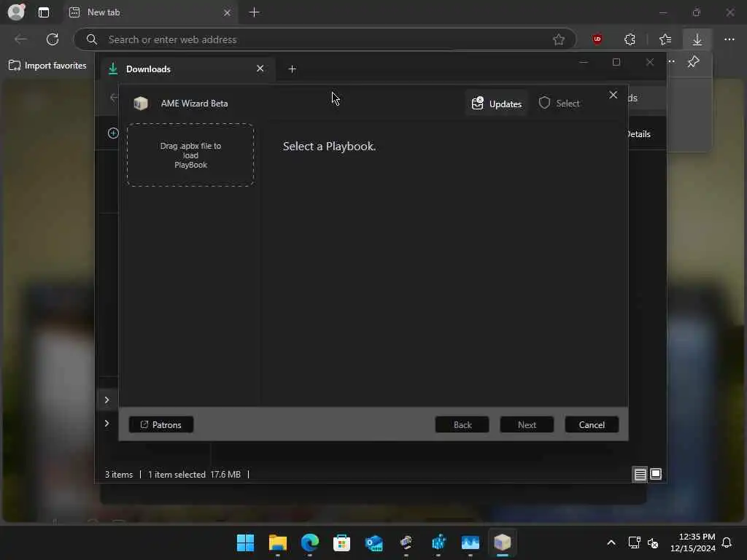Add a new File Explorer tab
The height and width of the screenshot is (560, 747).
point(292,69)
